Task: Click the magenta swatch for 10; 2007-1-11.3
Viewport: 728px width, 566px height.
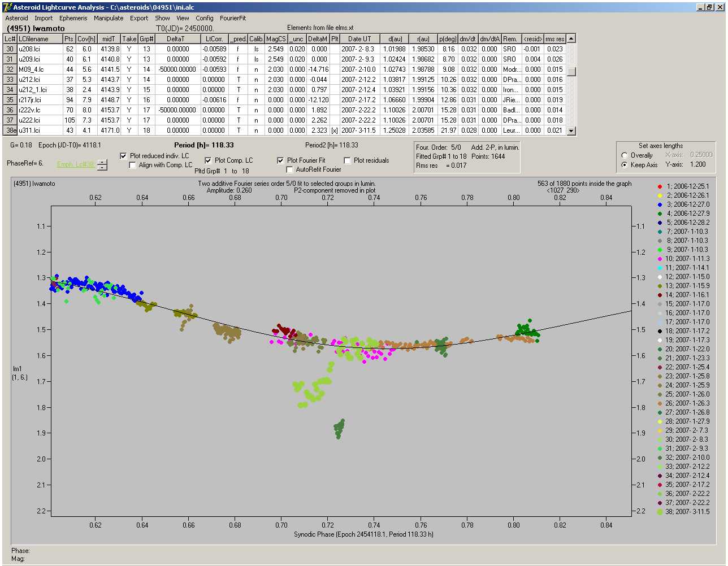Action: [660, 259]
